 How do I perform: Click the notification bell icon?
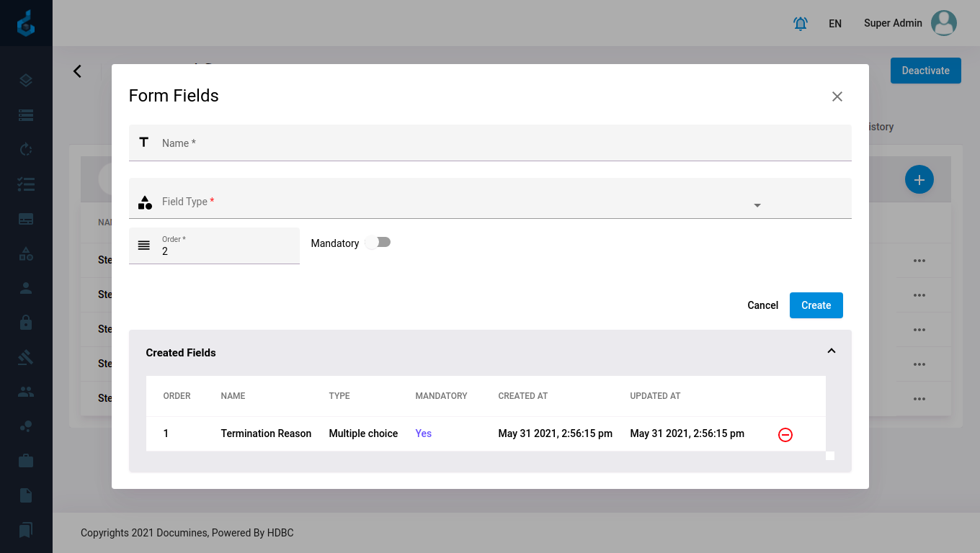tap(800, 24)
